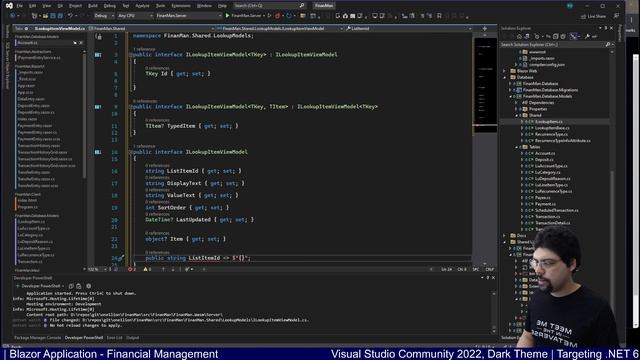Image resolution: width=640 pixels, height=360 pixels.
Task: Click the Start Without Debugging outline arrow
Action: click(x=269, y=16)
